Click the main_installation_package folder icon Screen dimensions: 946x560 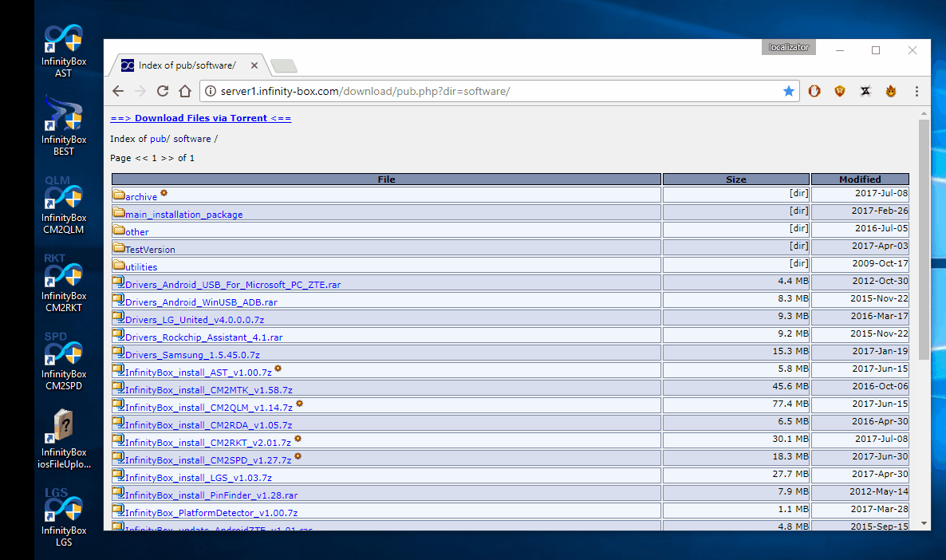(x=119, y=212)
